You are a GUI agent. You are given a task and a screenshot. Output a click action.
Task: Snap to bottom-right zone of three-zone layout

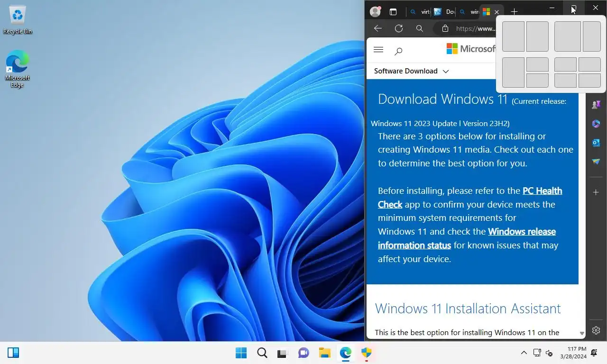[537, 81]
